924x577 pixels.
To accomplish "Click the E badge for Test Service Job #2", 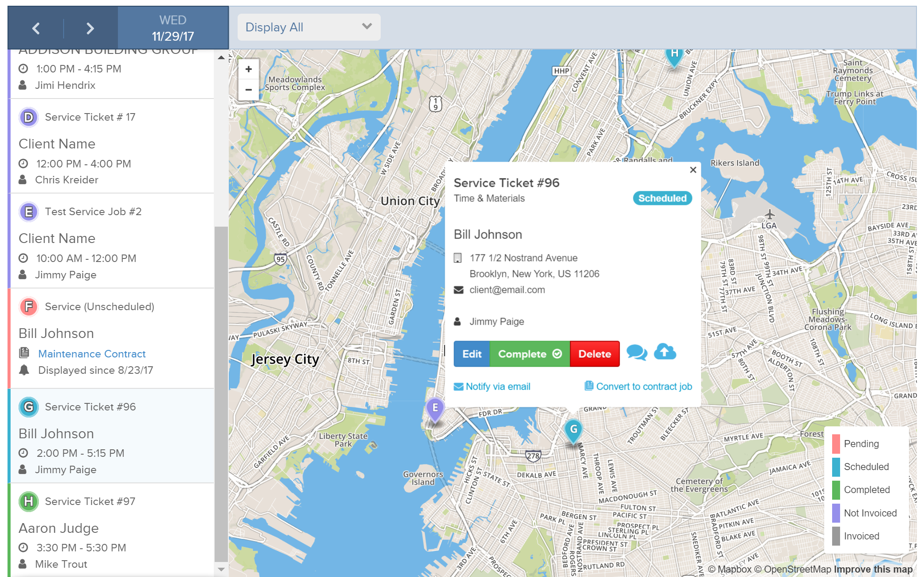I will click(29, 212).
